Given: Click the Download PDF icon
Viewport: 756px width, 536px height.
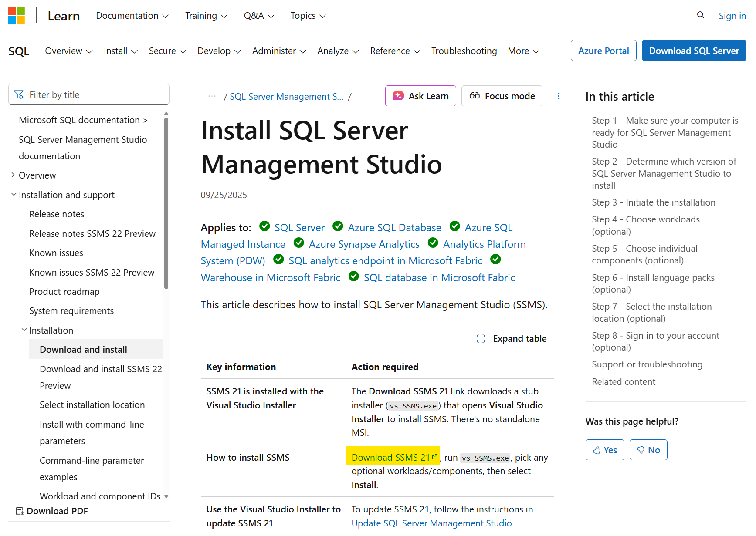Looking at the screenshot, I should click(x=20, y=511).
